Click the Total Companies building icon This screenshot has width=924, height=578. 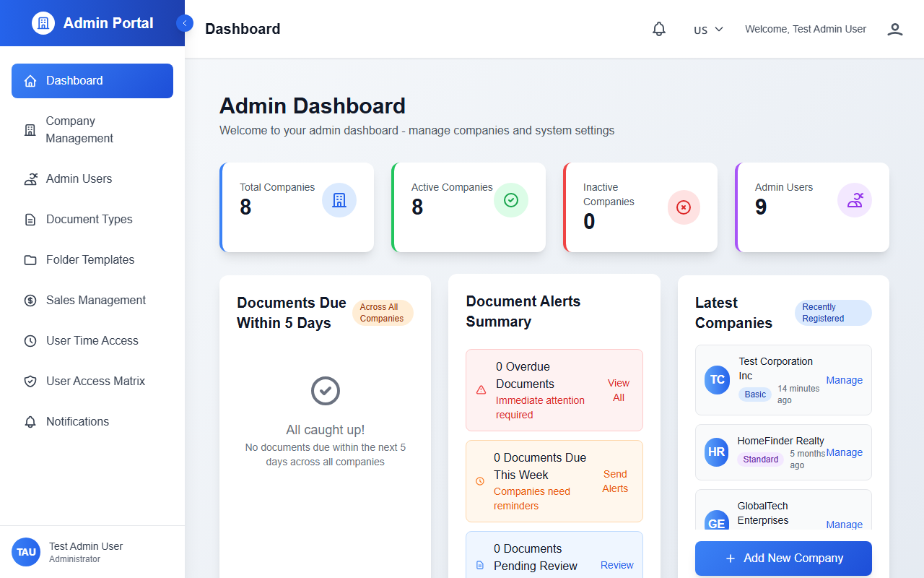[339, 200]
